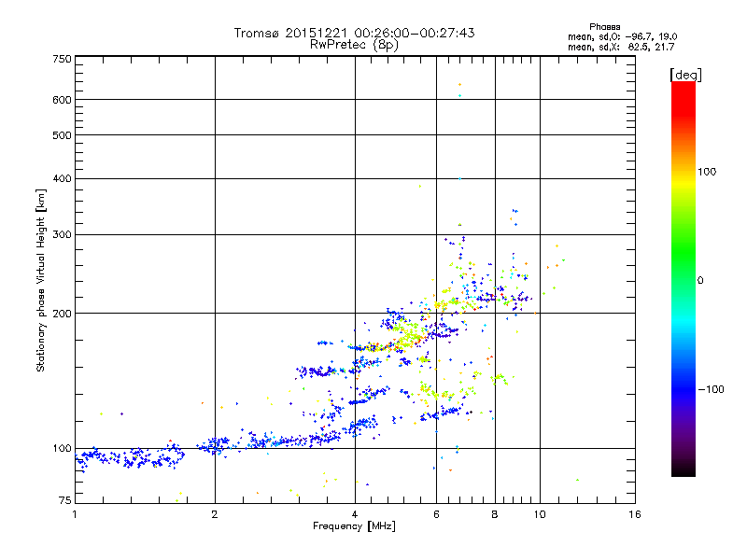Click the '600' y-axis tick label
Screen dimensions: 747x560
pyautogui.click(x=62, y=100)
